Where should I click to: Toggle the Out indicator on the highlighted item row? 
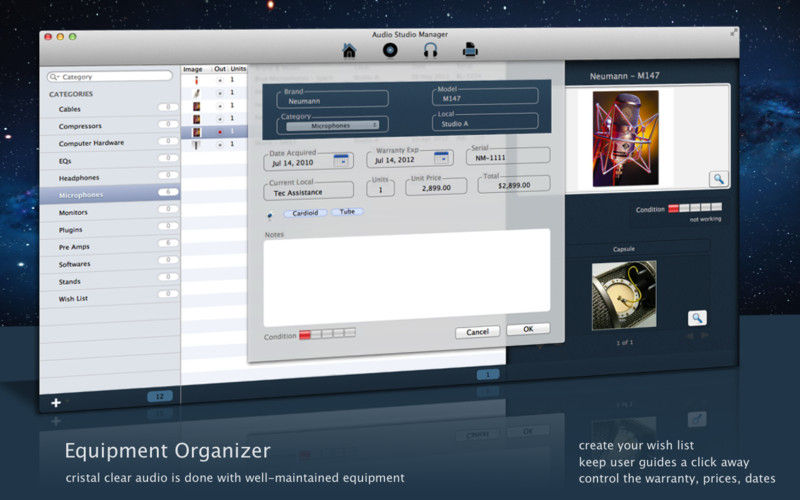click(x=219, y=131)
